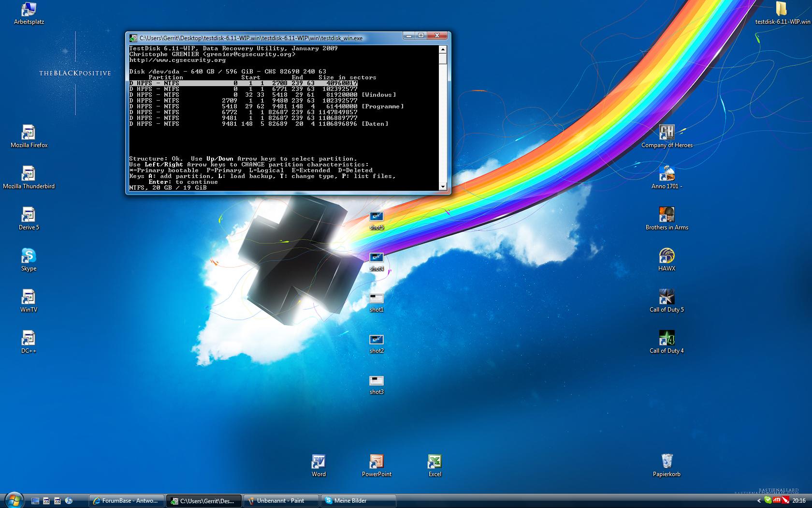
Task: Click the partition row labeled [Daten]
Action: point(259,124)
